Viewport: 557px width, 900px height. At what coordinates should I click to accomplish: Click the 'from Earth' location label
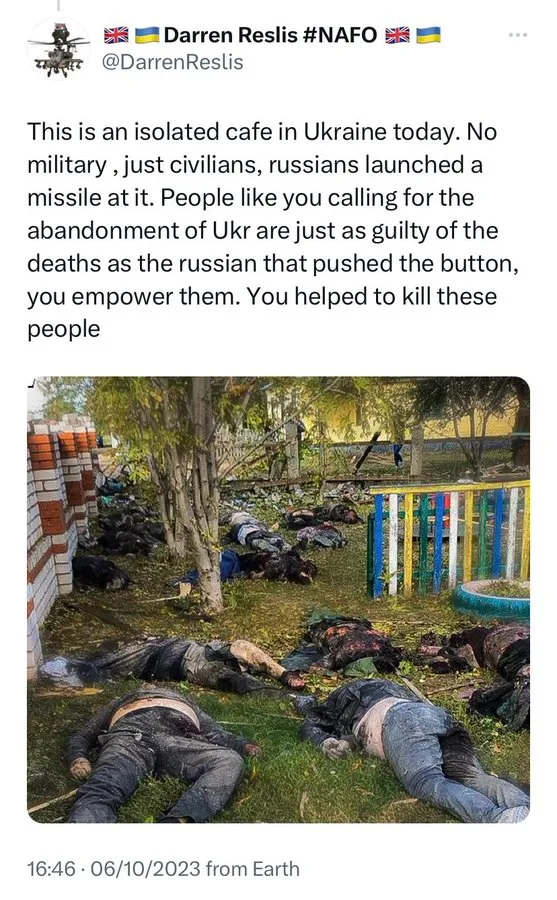[x=253, y=868]
